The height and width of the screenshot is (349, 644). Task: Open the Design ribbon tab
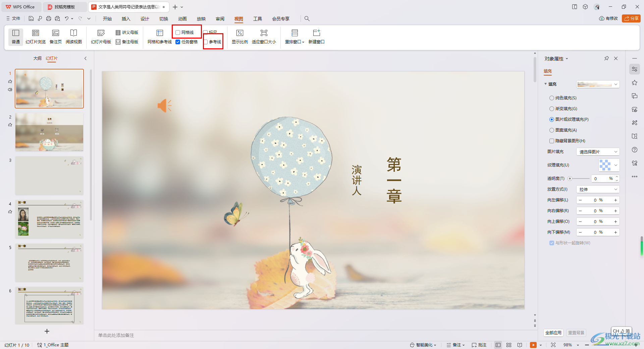[145, 19]
